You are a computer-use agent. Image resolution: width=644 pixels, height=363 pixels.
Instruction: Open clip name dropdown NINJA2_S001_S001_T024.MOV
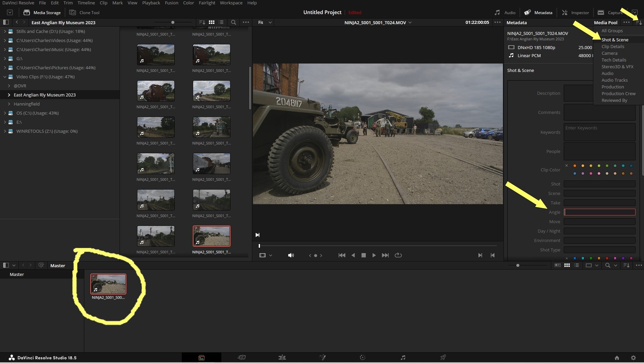coord(378,23)
